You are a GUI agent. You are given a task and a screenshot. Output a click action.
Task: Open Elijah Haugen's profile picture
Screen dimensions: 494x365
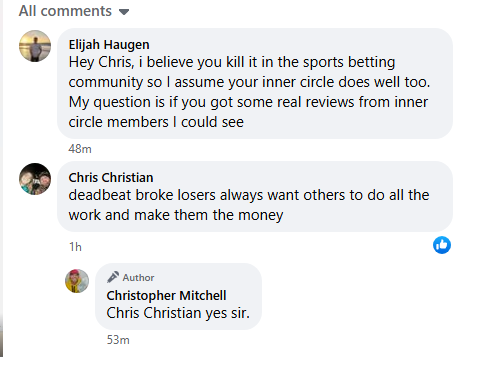pos(35,46)
